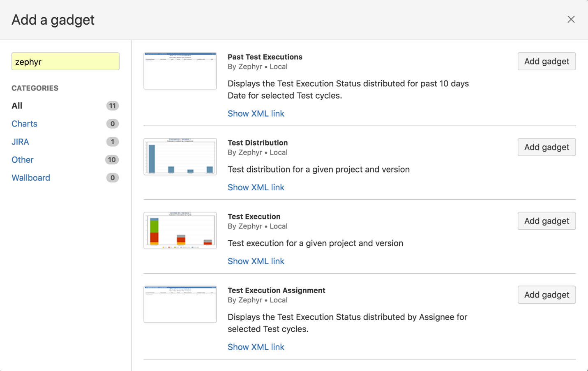588x371 pixels.
Task: Filter by the JIRA category
Action: pyautogui.click(x=20, y=142)
